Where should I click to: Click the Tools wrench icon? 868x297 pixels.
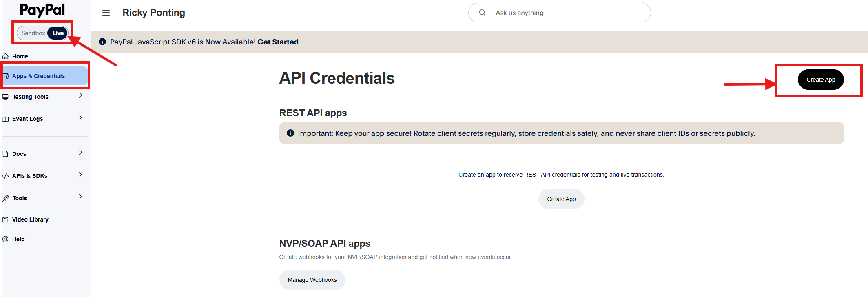(5, 198)
